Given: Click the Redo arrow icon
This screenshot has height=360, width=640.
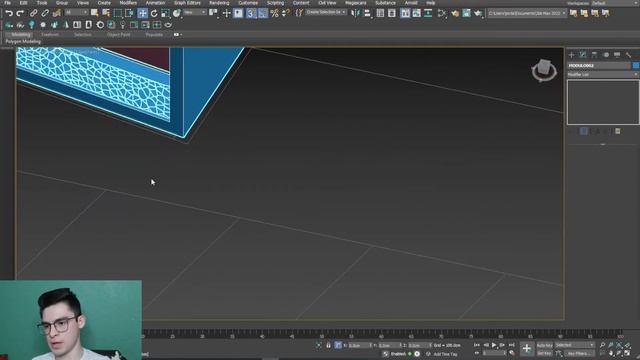Looking at the screenshot, I should tap(20, 13).
